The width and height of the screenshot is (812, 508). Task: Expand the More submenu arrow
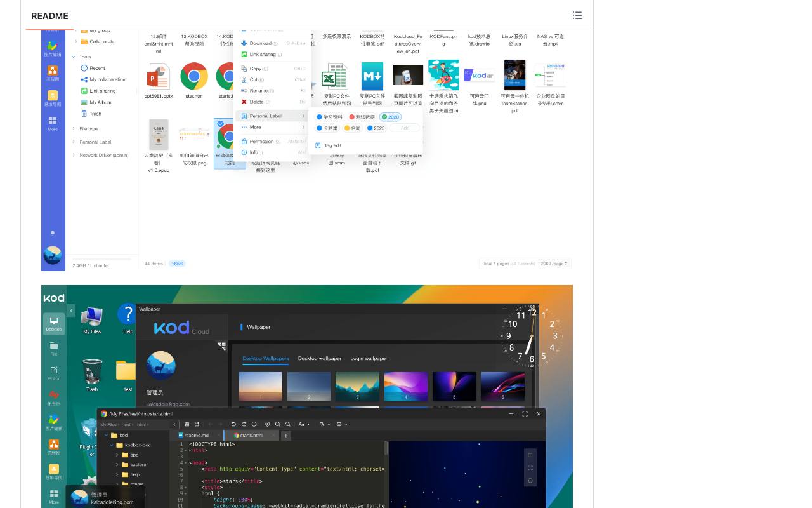coord(303,127)
